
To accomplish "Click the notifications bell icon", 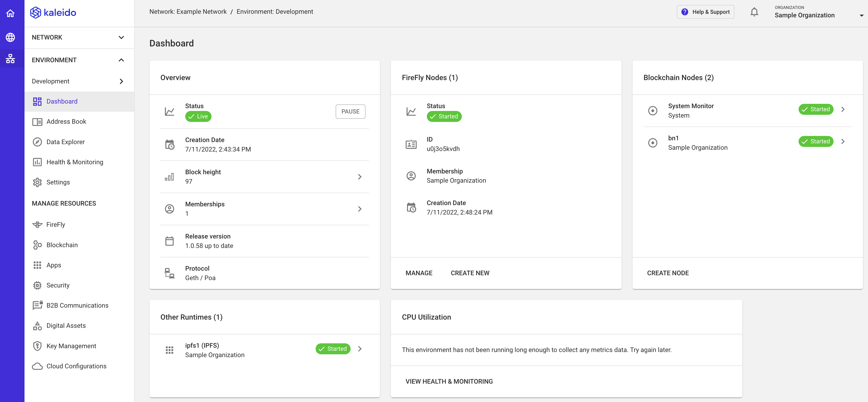I will pos(754,12).
